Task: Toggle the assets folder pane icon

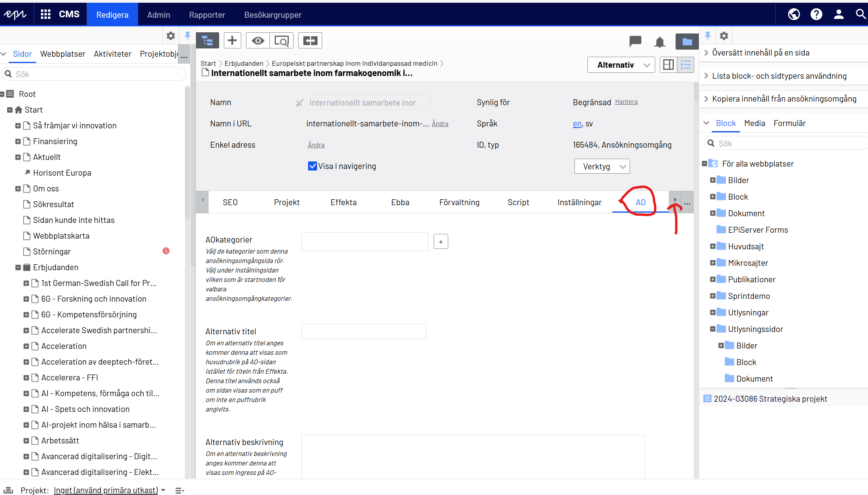Action: (687, 41)
